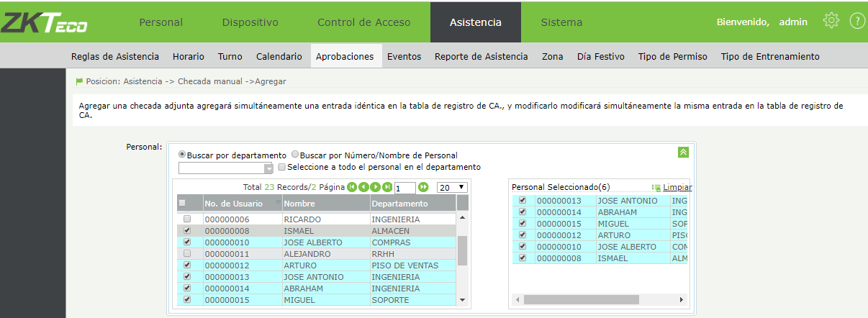Viewport: 868px width, 318px height.
Task: Open the Zona tab
Action: click(x=553, y=56)
